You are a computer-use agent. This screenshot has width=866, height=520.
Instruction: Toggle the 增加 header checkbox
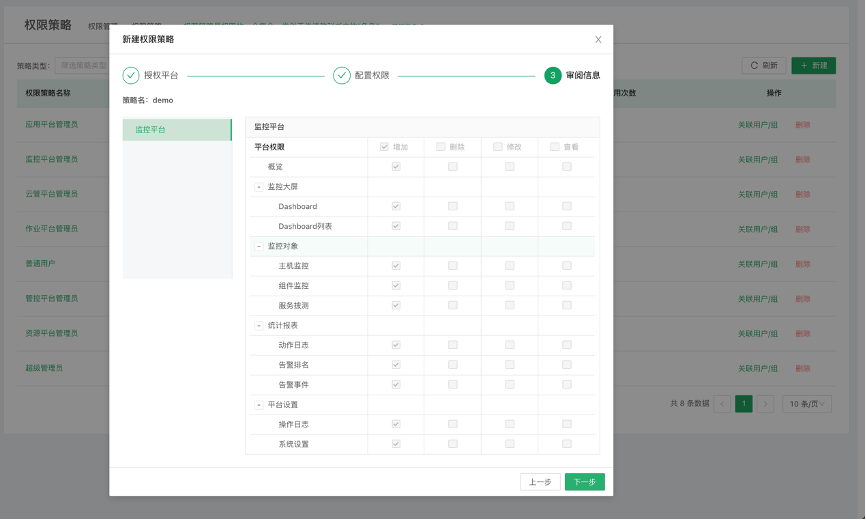click(x=384, y=147)
